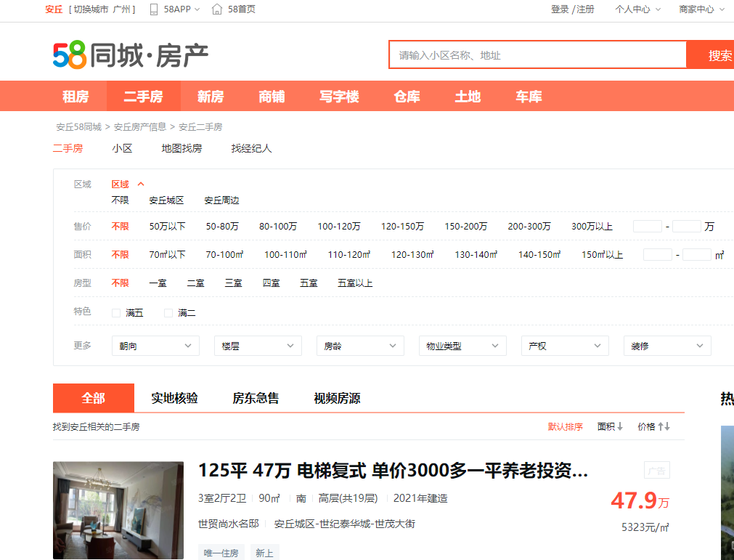
Task: Filter region by 安丘城区
Action: point(166,200)
